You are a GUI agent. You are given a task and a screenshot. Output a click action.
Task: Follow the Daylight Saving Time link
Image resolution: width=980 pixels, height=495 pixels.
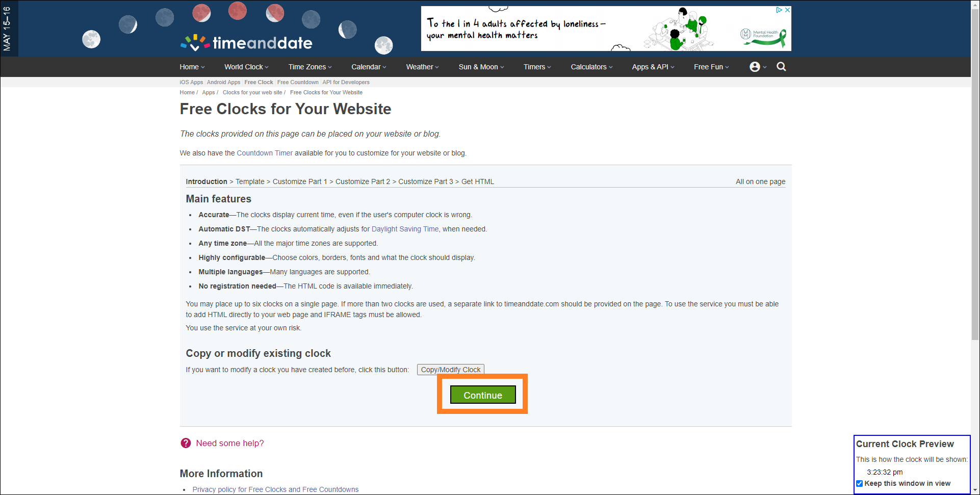(405, 229)
